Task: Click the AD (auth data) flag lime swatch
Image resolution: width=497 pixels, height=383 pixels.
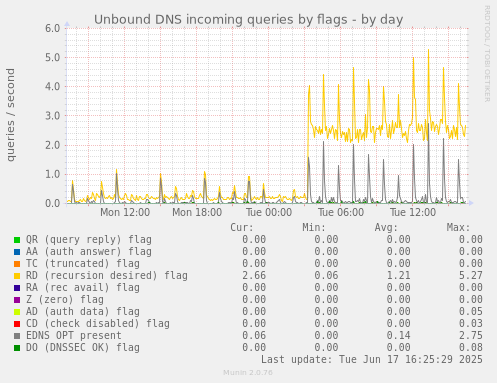Action: point(17,312)
